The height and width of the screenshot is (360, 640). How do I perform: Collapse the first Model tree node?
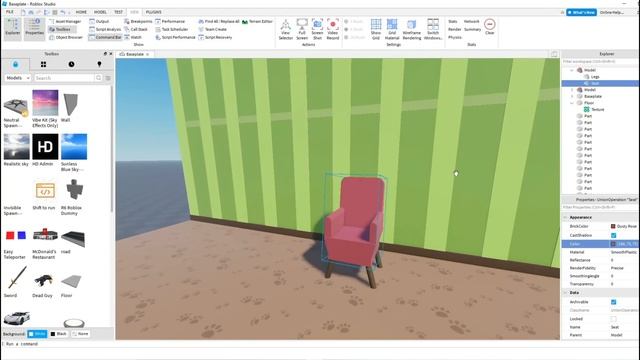coord(572,70)
